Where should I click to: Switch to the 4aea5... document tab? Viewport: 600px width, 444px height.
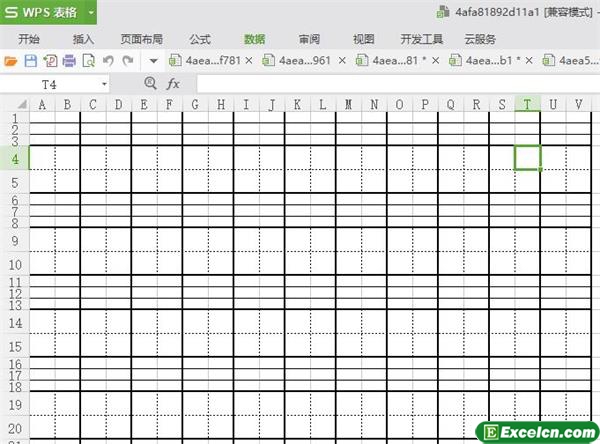(x=571, y=60)
